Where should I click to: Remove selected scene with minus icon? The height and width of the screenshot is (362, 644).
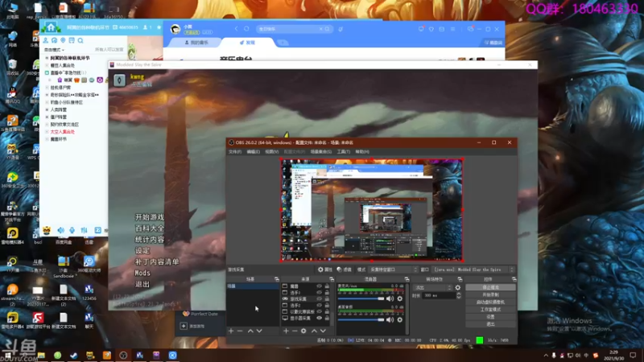pyautogui.click(x=240, y=331)
